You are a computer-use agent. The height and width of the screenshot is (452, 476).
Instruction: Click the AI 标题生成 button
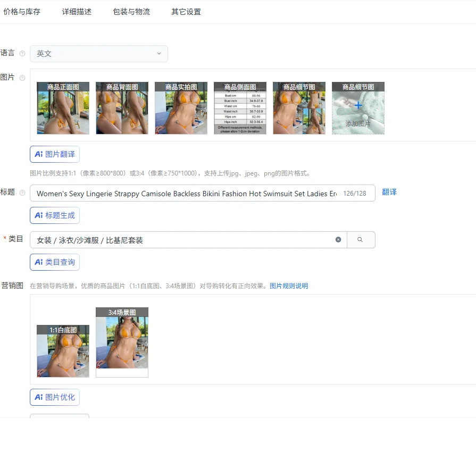click(x=55, y=215)
